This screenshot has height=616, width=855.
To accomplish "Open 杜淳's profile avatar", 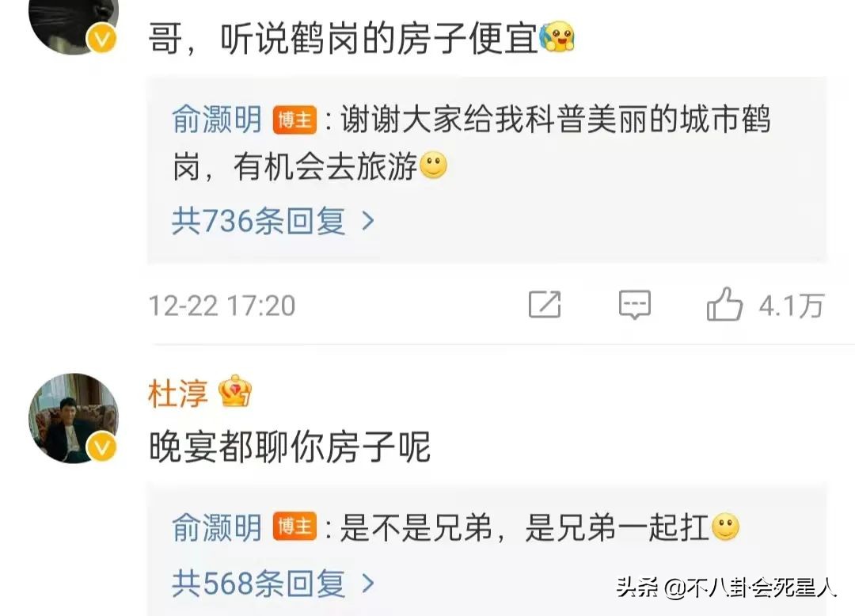I will (73, 419).
